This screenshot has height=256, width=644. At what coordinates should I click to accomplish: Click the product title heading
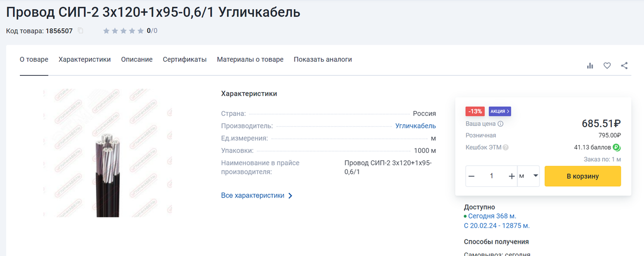pyautogui.click(x=153, y=11)
